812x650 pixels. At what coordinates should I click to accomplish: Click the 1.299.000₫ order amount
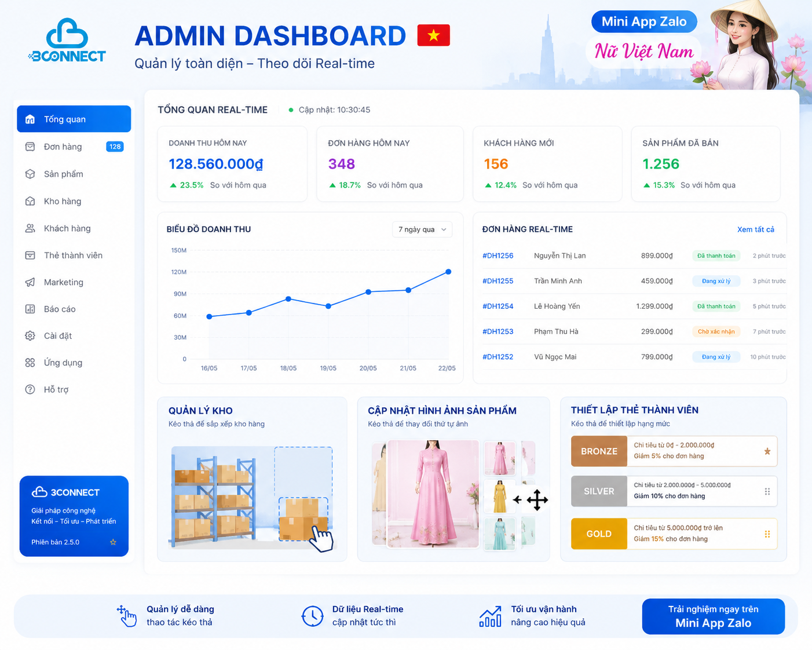654,306
